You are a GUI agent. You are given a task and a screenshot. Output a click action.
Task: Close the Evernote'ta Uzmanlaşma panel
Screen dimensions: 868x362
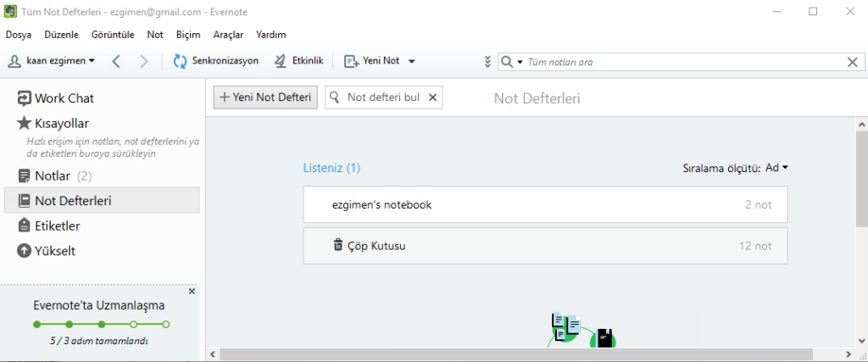(192, 291)
